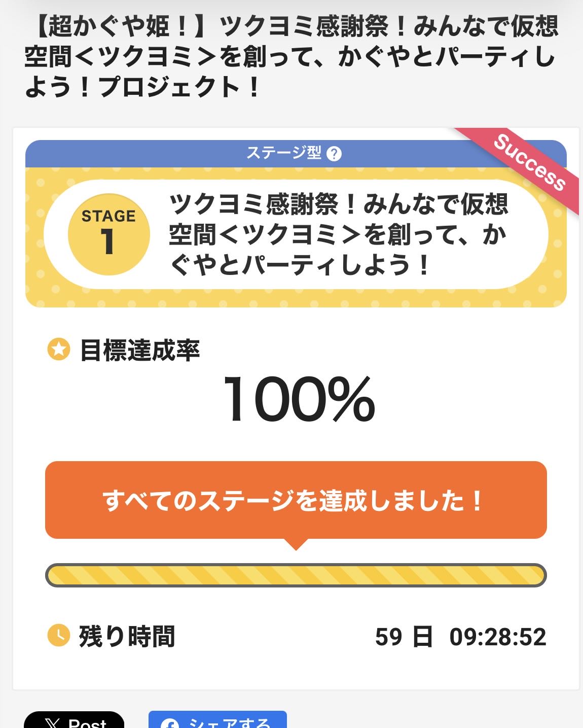
Task: Open the project title heading at the top
Action: pos(291,57)
